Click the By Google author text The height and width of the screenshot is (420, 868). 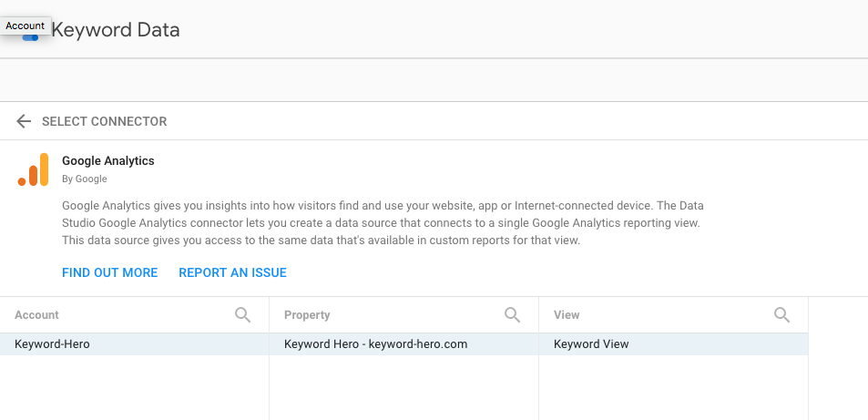(x=84, y=179)
